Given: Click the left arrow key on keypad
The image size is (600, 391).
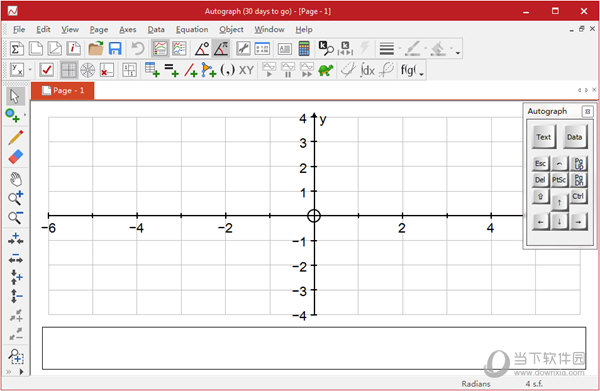Looking at the screenshot, I should [x=540, y=222].
